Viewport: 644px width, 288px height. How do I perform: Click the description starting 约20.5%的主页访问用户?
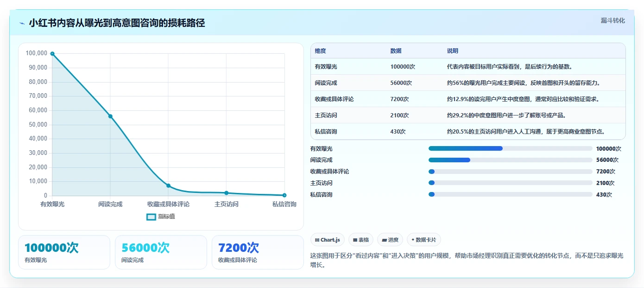[x=526, y=132]
